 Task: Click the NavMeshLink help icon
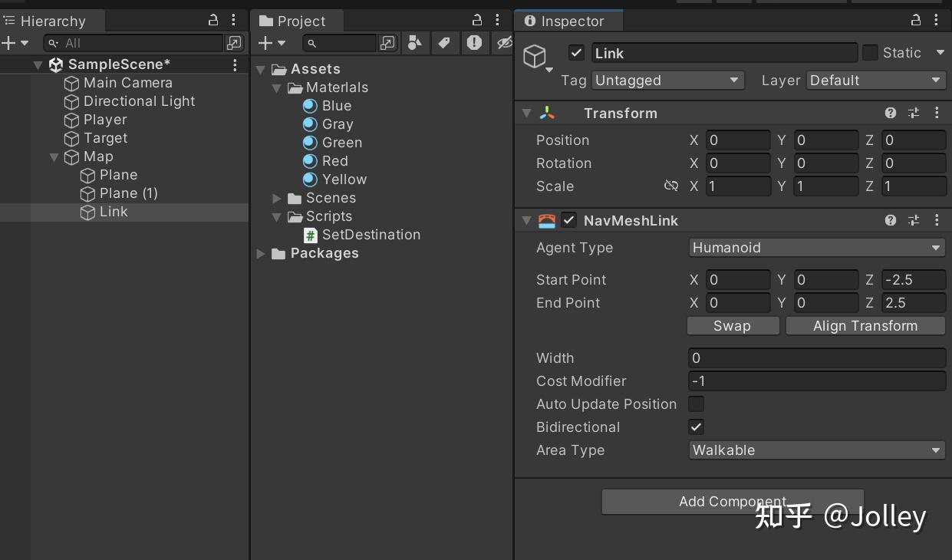(x=891, y=220)
